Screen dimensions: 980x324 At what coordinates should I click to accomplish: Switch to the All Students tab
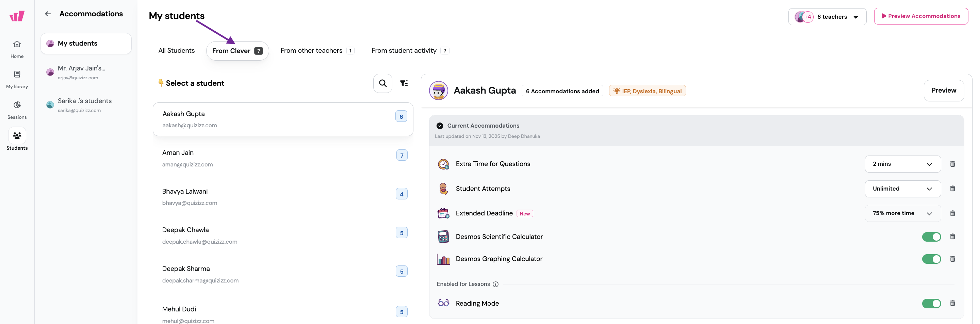click(176, 51)
